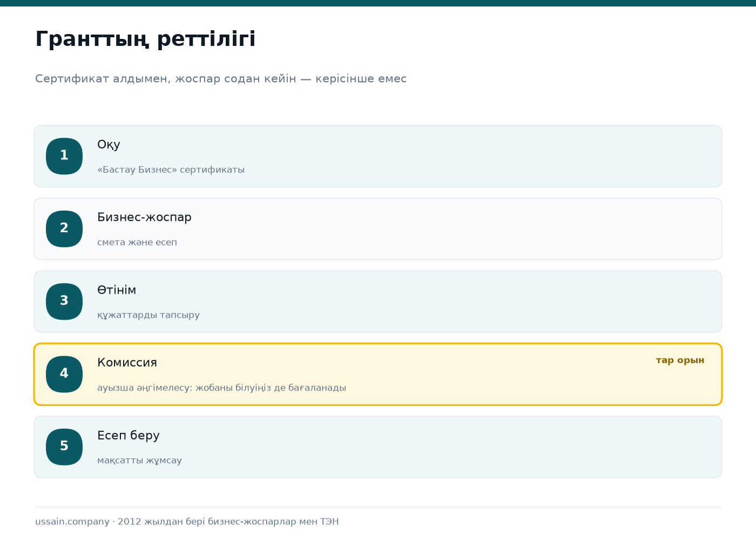Click the «Бастау Бизнес» сертификаты subtitle
This screenshot has height=540, width=756.
[171, 170]
